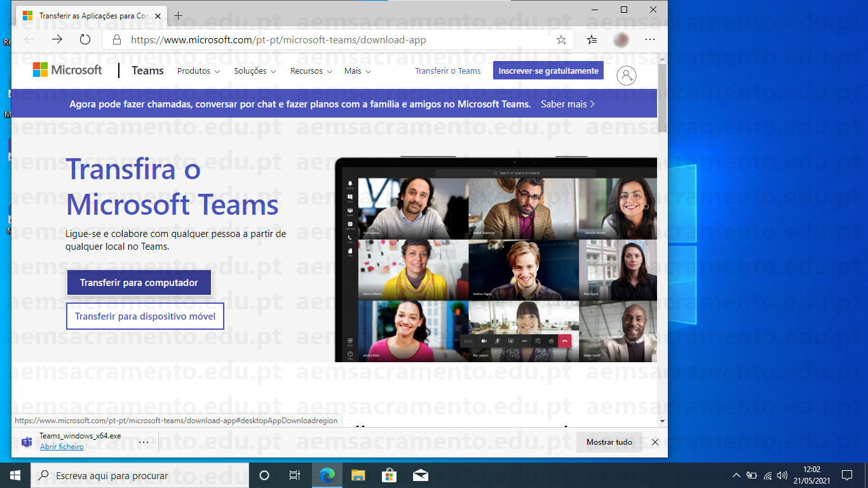Open the favorites list icon in toolbar
Screen dimensions: 868x488
pyautogui.click(x=592, y=39)
